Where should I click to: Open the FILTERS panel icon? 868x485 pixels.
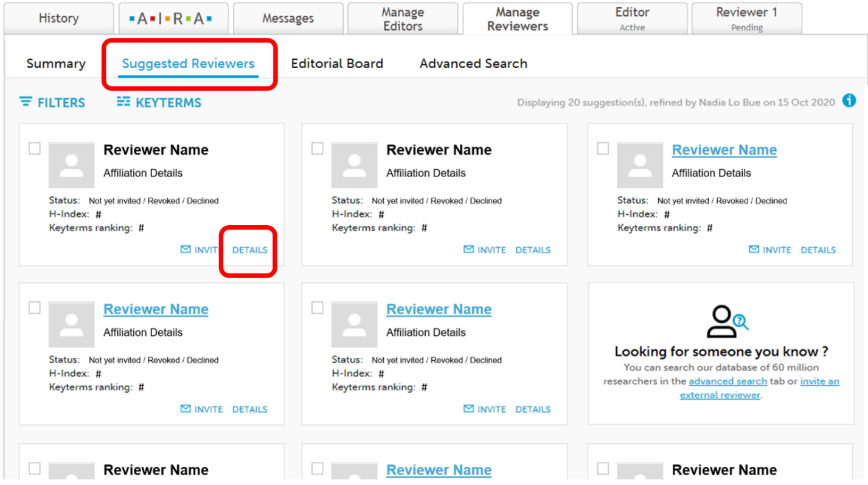coord(25,102)
